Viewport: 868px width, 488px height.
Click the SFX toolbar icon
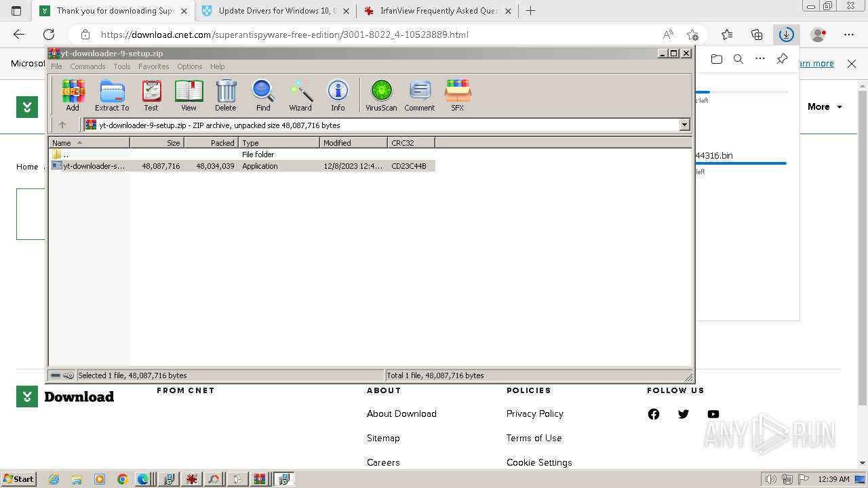pyautogui.click(x=458, y=95)
